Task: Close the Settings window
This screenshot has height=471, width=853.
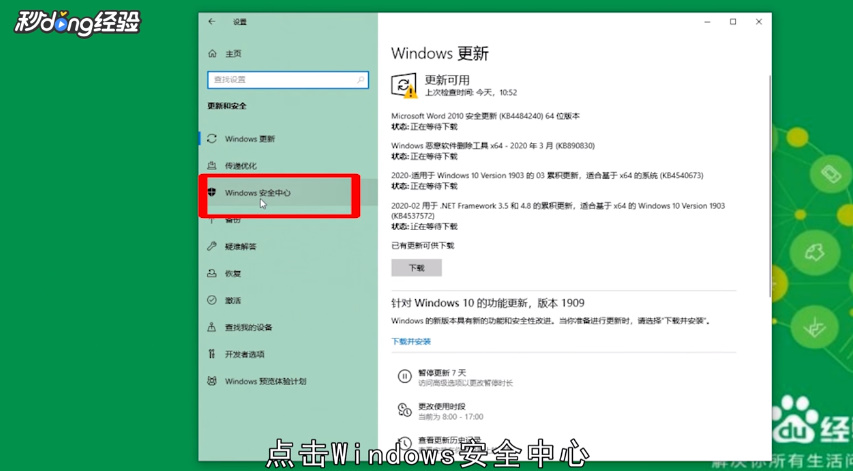Action: [759, 22]
